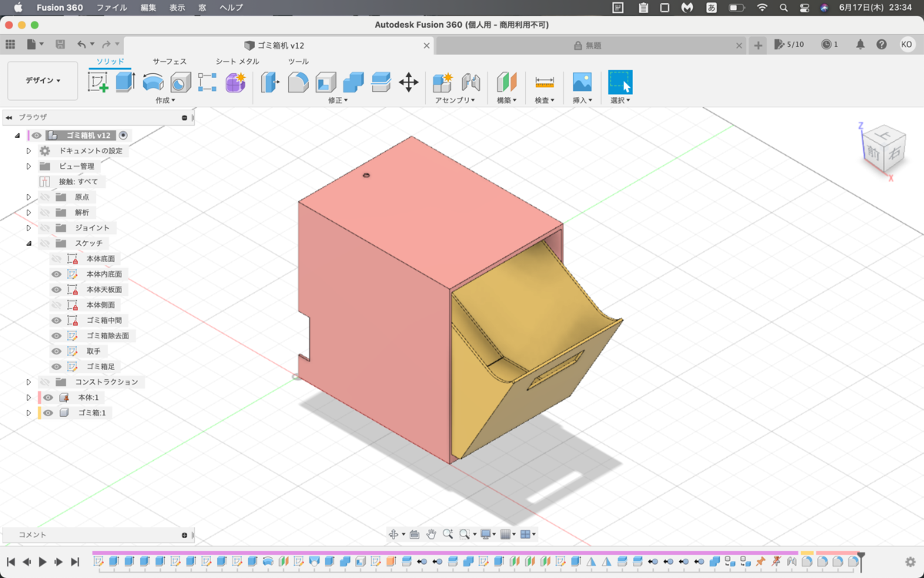Toggle visibility of ゴミ箱中間 sketch
Image resolution: width=924 pixels, height=578 pixels.
56,321
